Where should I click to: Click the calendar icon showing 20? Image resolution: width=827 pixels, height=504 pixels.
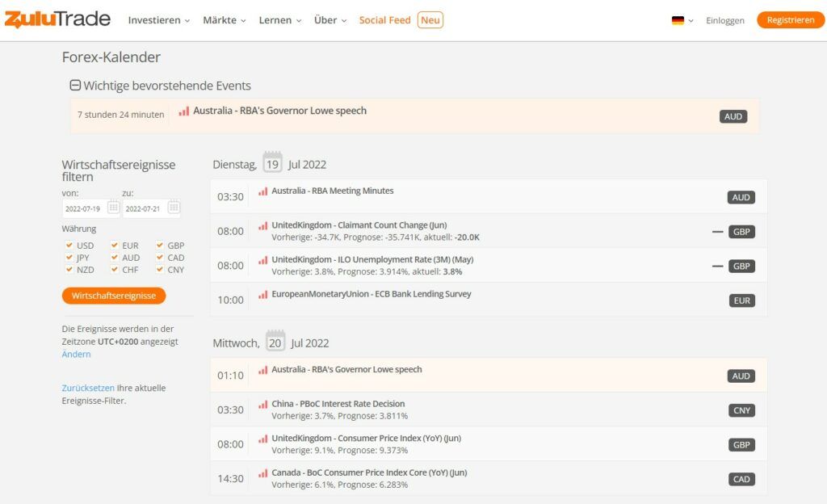click(x=275, y=342)
